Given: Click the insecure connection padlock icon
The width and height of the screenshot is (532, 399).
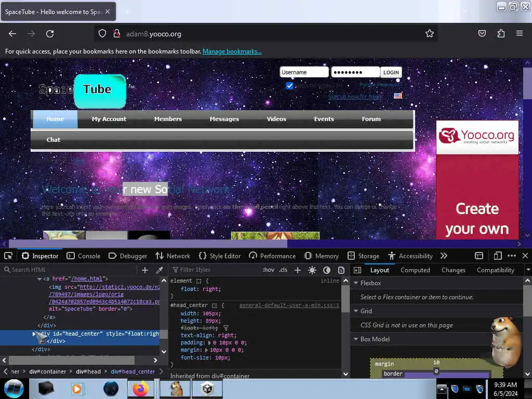Looking at the screenshot, I should click(117, 34).
